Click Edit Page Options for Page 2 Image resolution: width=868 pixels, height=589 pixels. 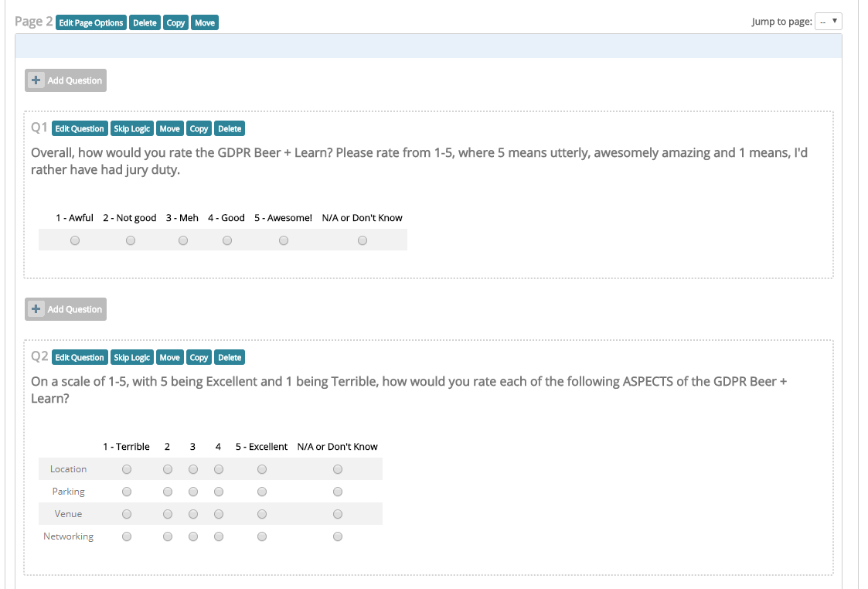click(x=91, y=23)
